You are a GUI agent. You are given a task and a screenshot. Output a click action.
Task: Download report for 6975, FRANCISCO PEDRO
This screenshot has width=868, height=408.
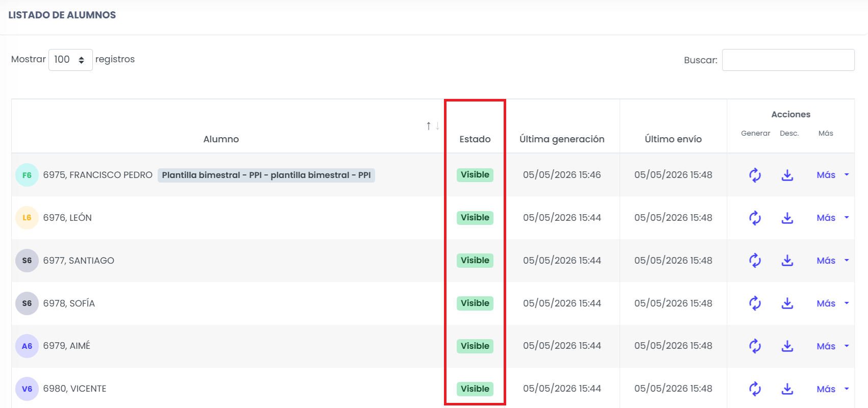coord(787,175)
